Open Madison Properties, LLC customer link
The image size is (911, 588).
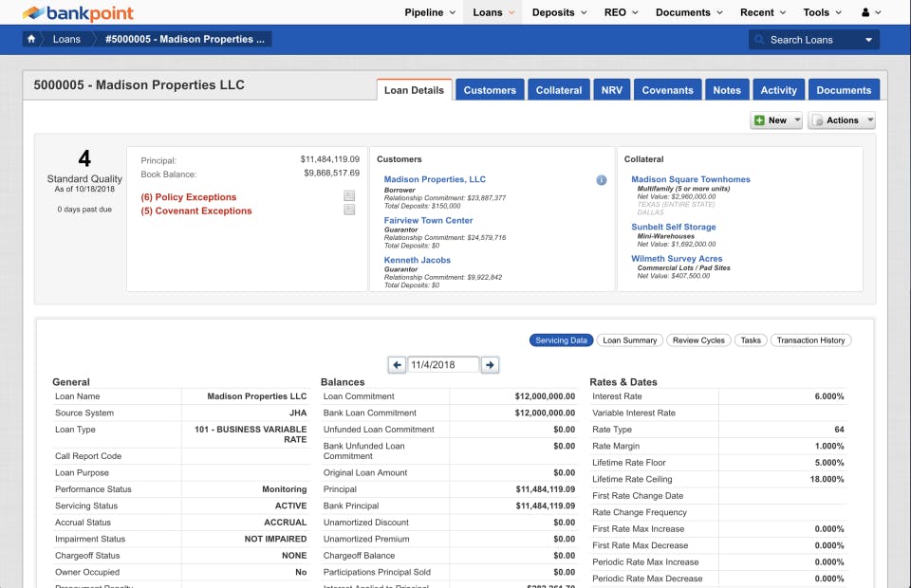coord(435,179)
